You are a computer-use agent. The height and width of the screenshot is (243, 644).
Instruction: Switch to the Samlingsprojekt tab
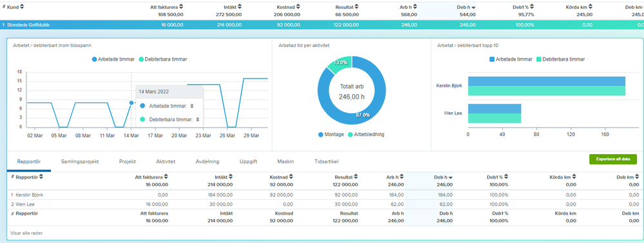tap(80, 161)
